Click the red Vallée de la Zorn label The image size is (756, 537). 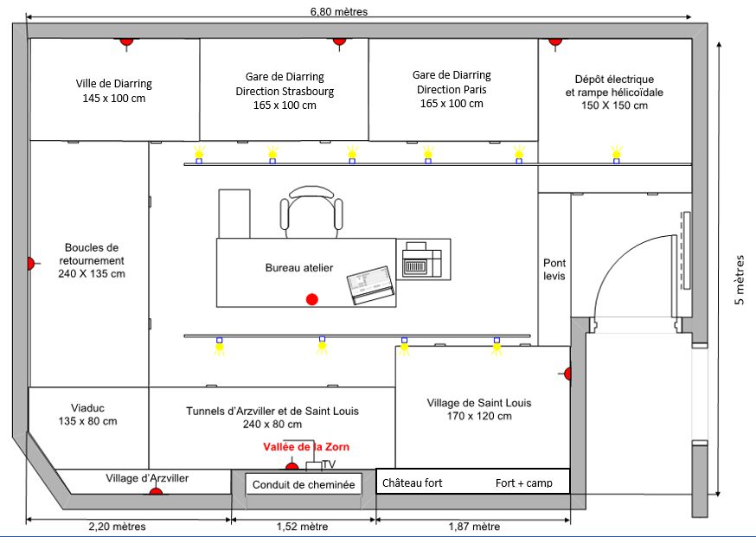[x=308, y=447]
